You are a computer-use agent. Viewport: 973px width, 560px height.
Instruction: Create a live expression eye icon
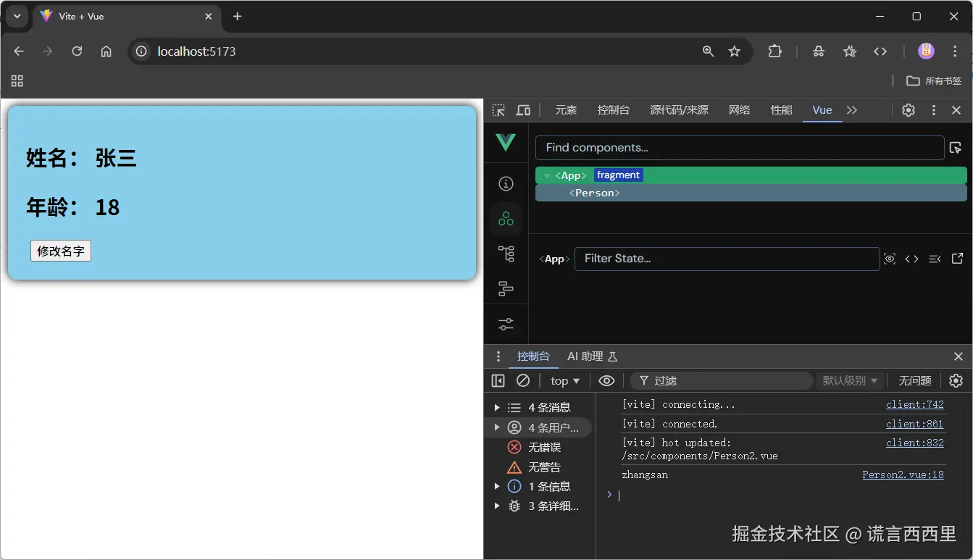pyautogui.click(x=606, y=380)
